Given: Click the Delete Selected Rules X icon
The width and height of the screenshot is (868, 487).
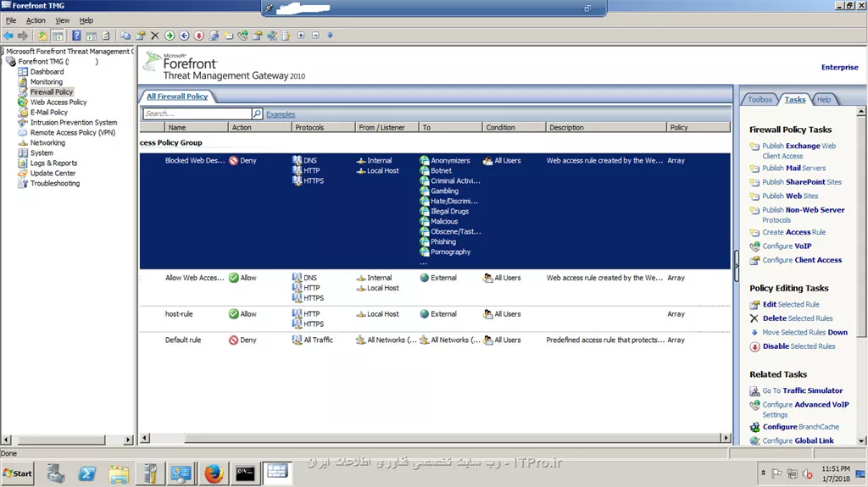Looking at the screenshot, I should pyautogui.click(x=754, y=318).
